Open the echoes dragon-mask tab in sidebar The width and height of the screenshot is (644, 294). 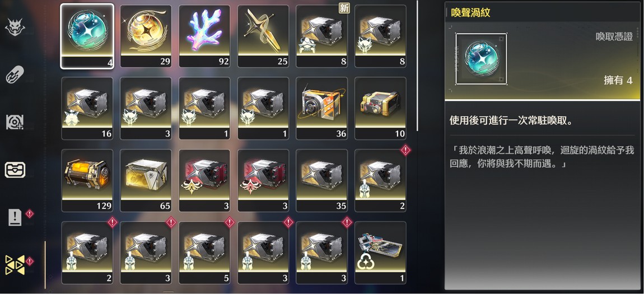point(15,27)
